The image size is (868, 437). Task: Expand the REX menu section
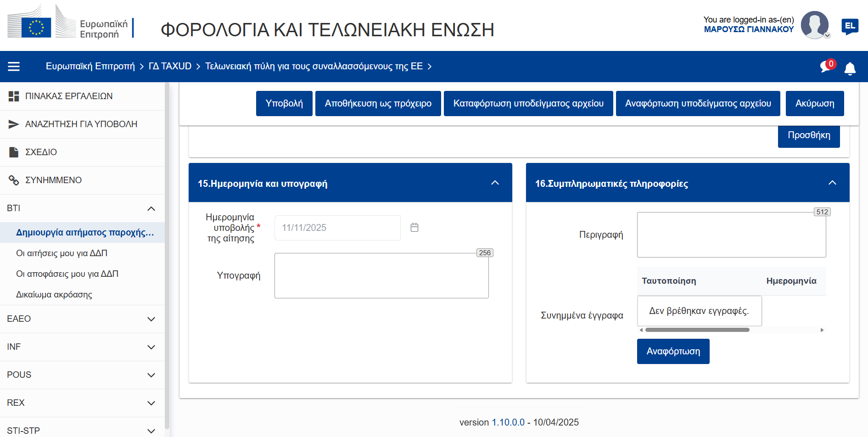151,403
